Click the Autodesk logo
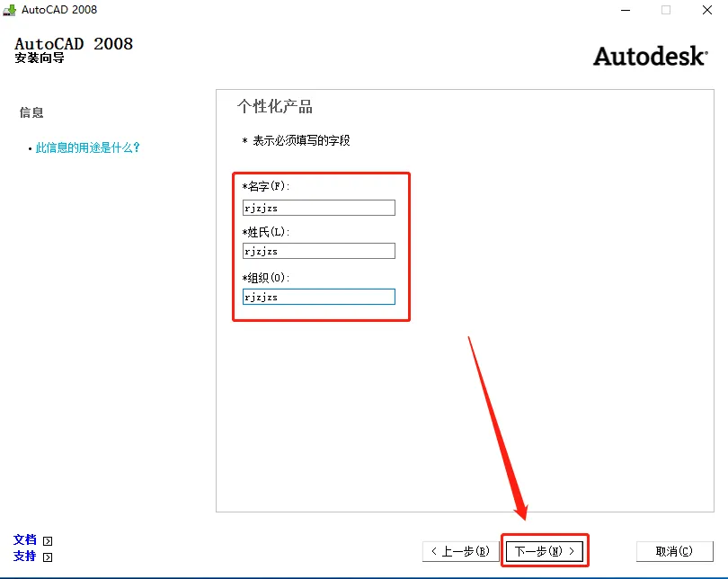This screenshot has width=728, height=579. (651, 56)
